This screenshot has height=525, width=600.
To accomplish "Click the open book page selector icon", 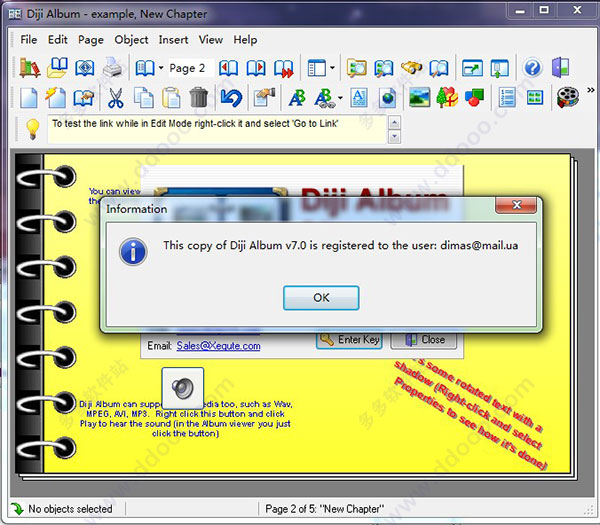I will coord(145,68).
